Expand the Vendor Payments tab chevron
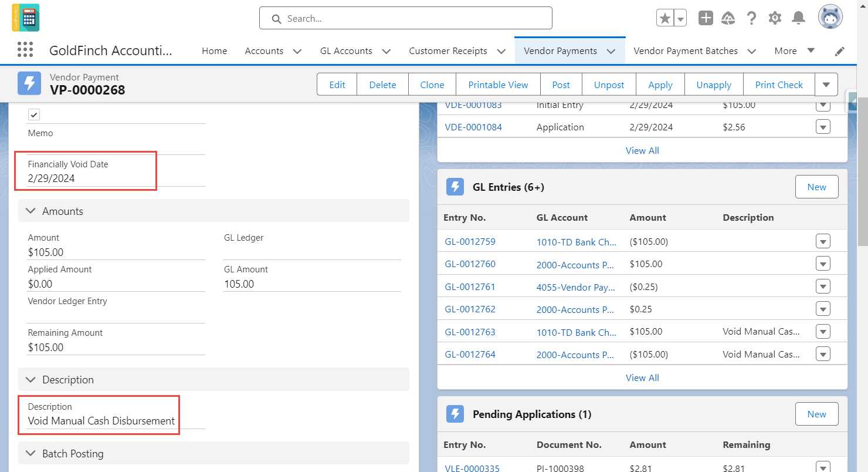The width and height of the screenshot is (868, 472). tap(611, 51)
